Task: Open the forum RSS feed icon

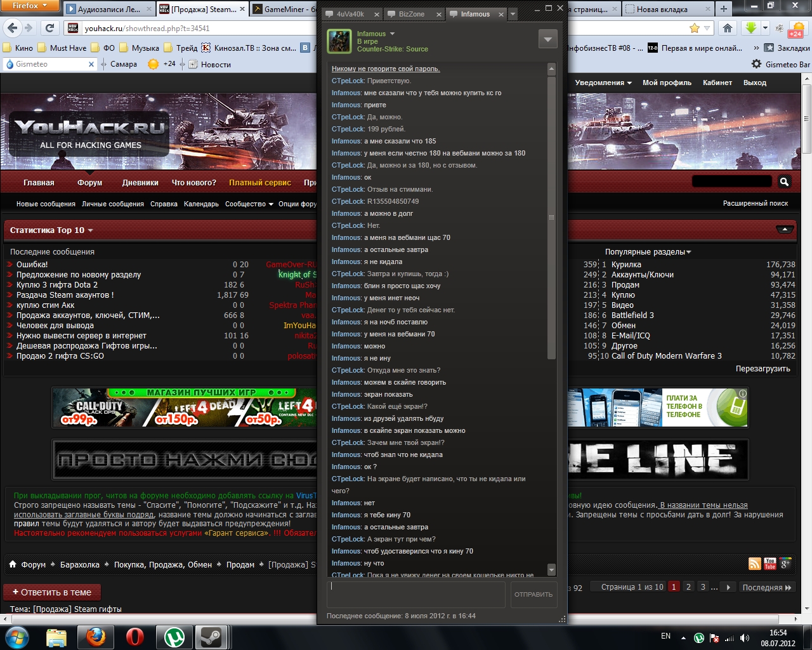Action: click(755, 564)
